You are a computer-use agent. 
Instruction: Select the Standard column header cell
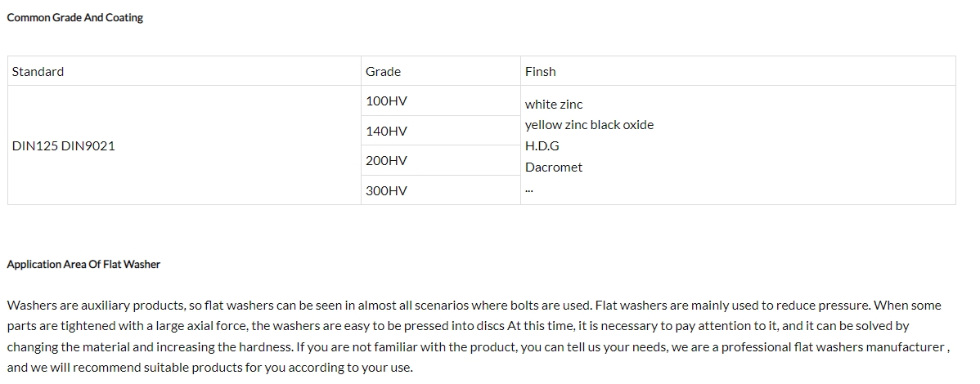[x=184, y=71]
